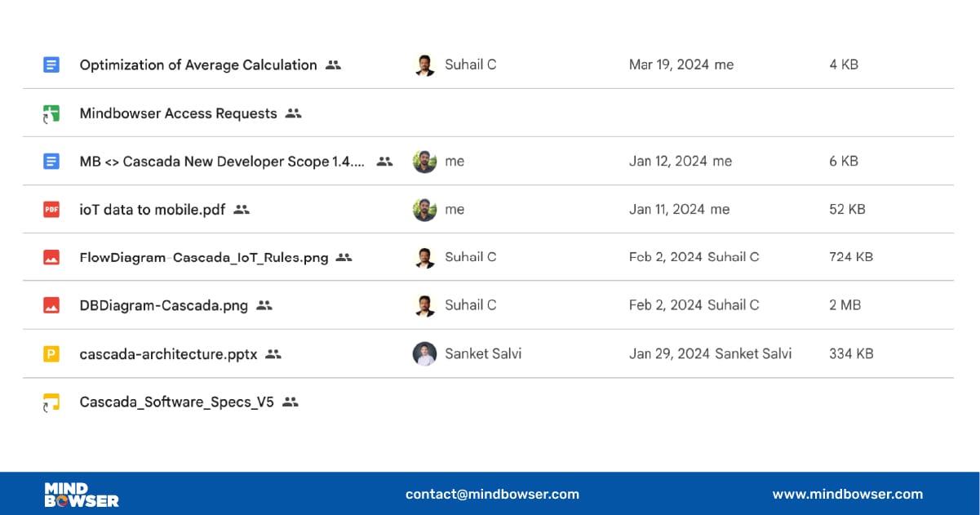The image size is (980, 515).
Task: Click the Slides shortcut icon for Cascada_Software_Specs_V5
Action: pyautogui.click(x=51, y=402)
